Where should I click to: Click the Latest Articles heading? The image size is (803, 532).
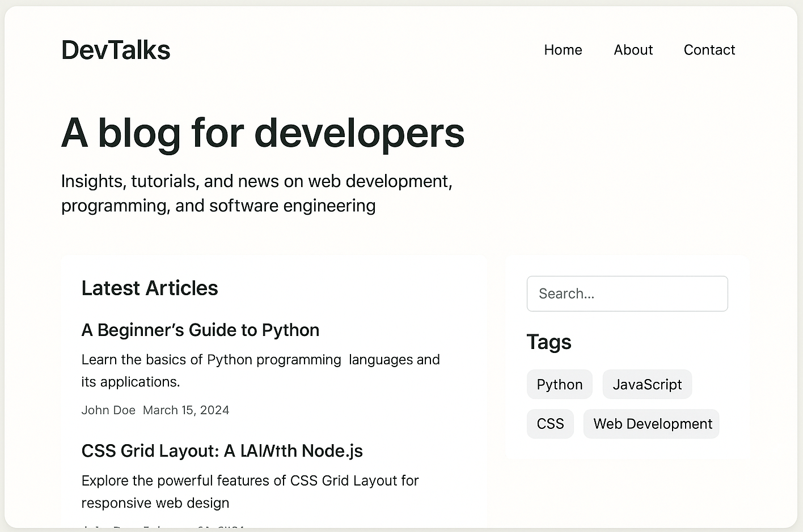coord(150,288)
